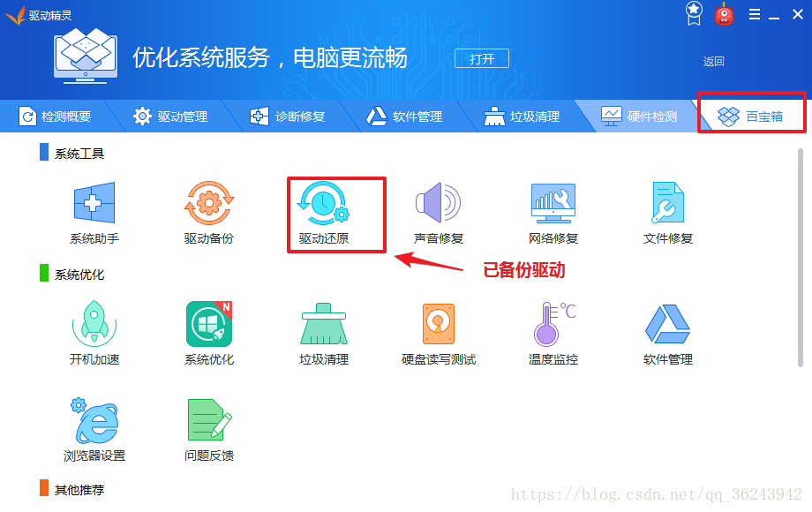Screen dimensions: 812x512
Task: Open 系统优化 tool with N badge
Action: 209,324
